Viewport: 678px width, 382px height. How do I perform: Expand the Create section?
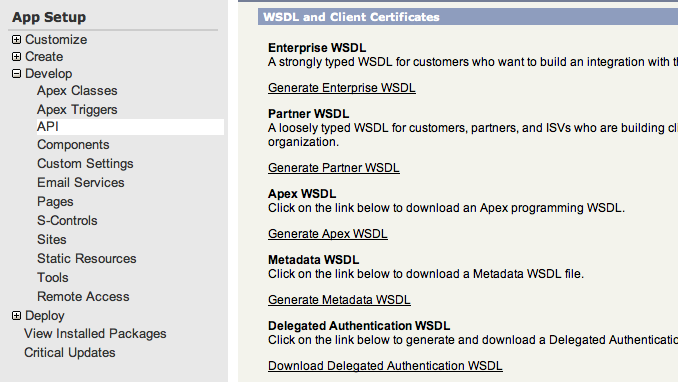pos(16,57)
